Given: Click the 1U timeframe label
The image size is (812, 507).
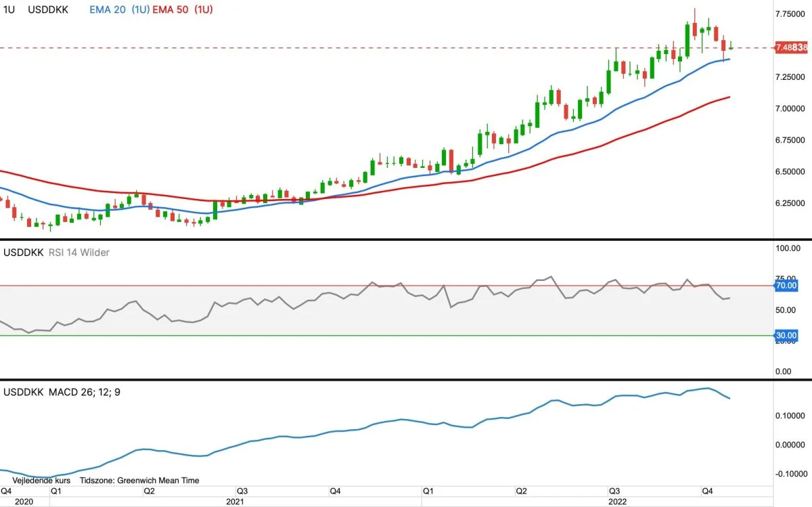Looking at the screenshot, I should (x=10, y=10).
